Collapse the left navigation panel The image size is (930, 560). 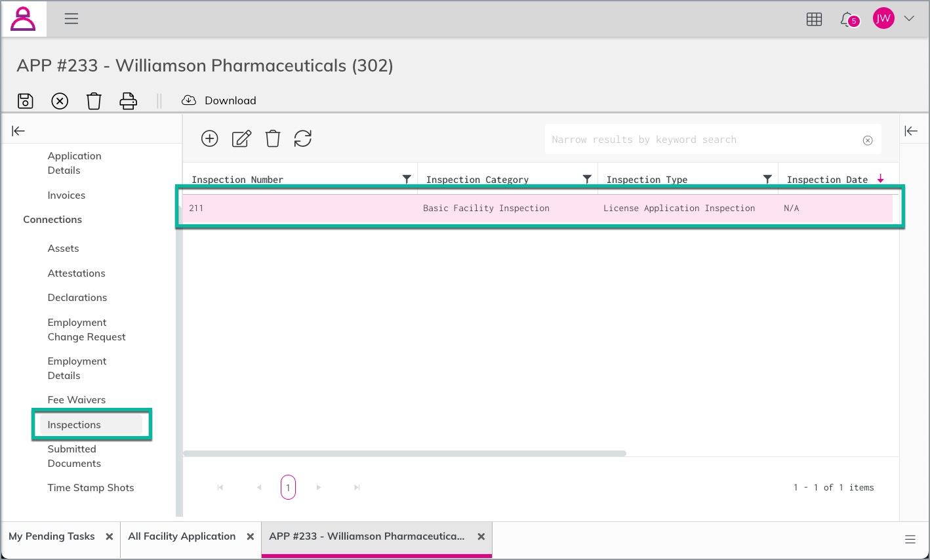click(18, 131)
